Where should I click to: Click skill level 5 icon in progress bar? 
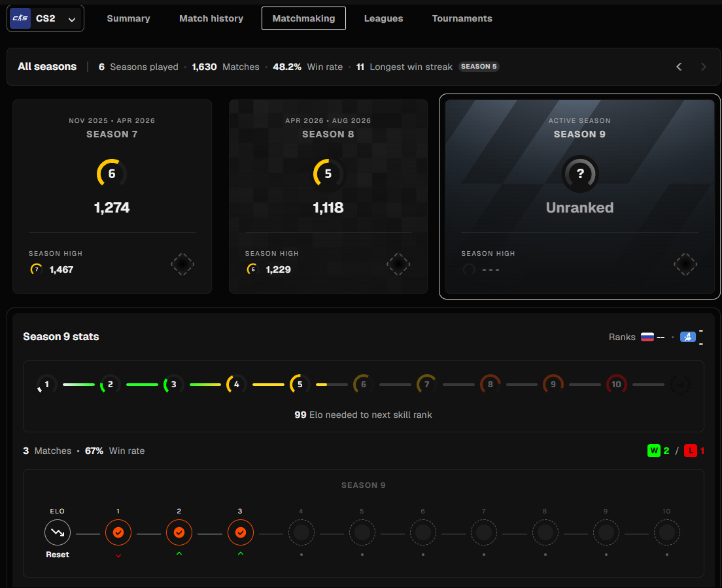(300, 385)
